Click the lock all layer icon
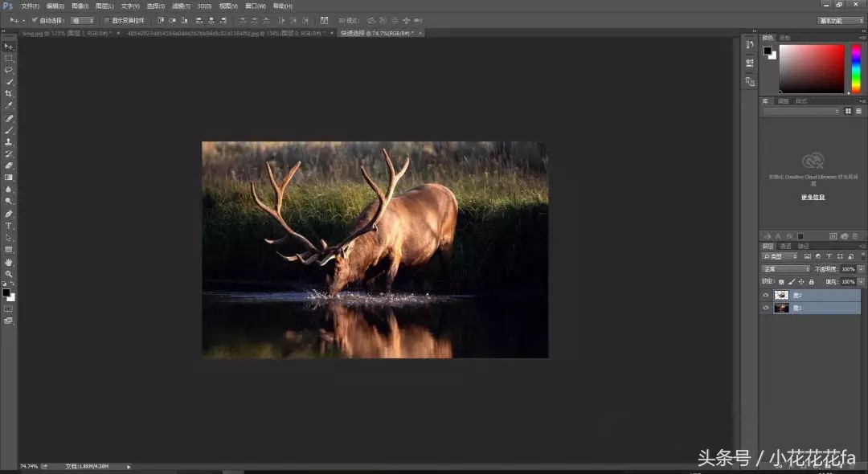This screenshot has height=474, width=868. pos(811,282)
